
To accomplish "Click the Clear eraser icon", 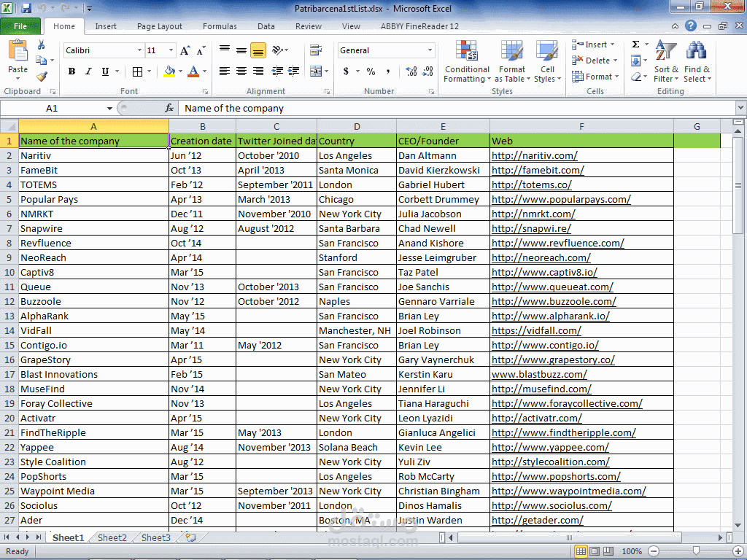I will 635,76.
